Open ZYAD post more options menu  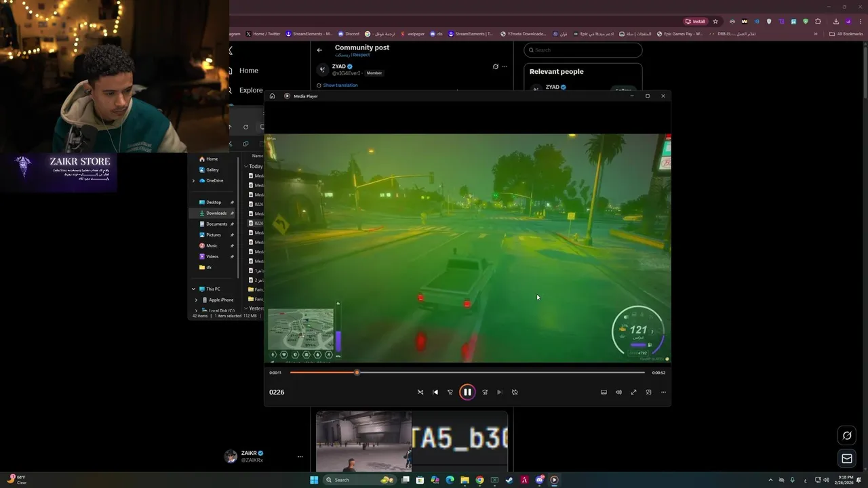[x=505, y=66]
